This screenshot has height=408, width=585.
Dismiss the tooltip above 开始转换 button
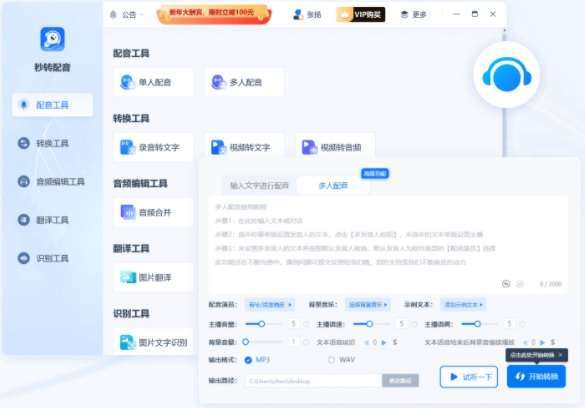tap(560, 355)
